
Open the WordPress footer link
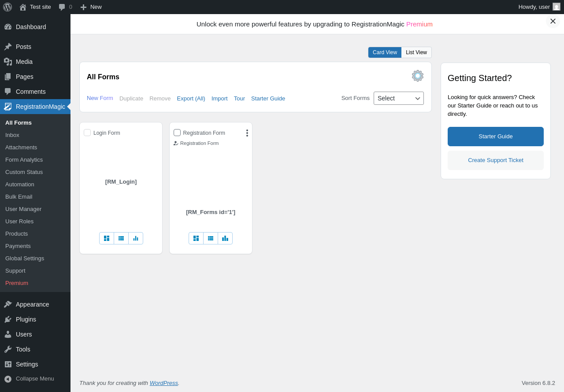(x=164, y=383)
